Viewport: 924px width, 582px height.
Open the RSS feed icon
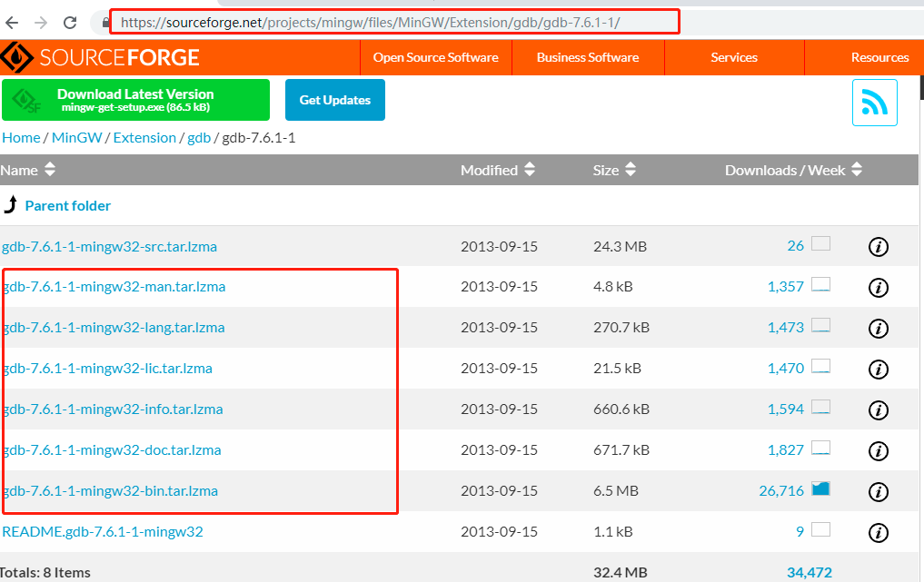[x=875, y=103]
